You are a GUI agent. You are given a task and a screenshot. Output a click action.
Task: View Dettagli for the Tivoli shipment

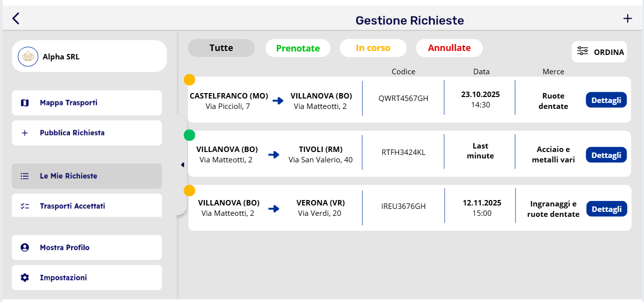606,155
